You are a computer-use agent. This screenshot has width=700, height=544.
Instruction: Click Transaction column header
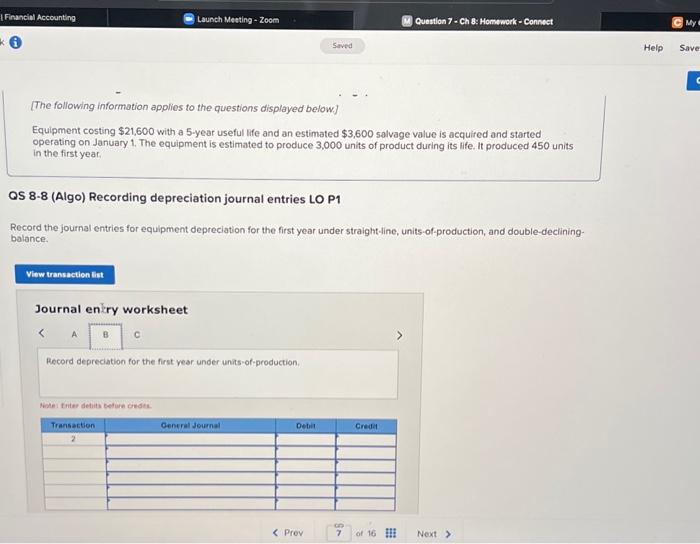[x=73, y=425]
